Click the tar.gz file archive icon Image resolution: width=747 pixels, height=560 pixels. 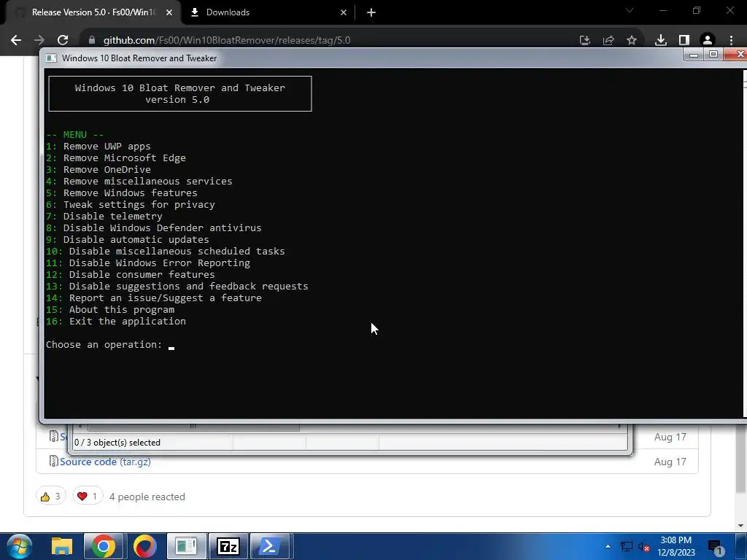tap(53, 461)
